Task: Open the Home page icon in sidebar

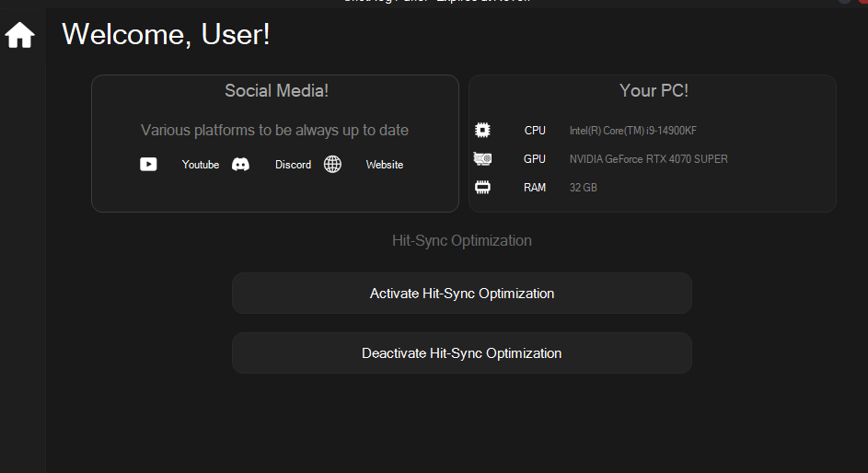Action: [x=20, y=35]
